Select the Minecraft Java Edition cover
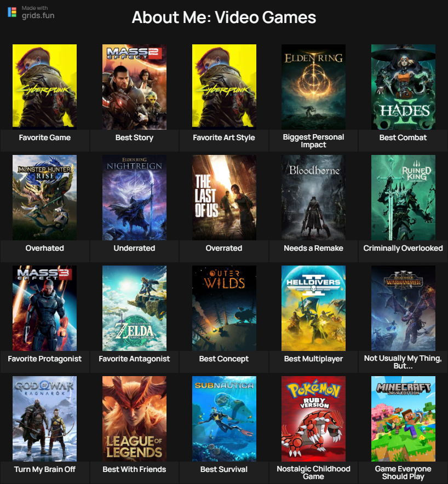 coord(403,419)
